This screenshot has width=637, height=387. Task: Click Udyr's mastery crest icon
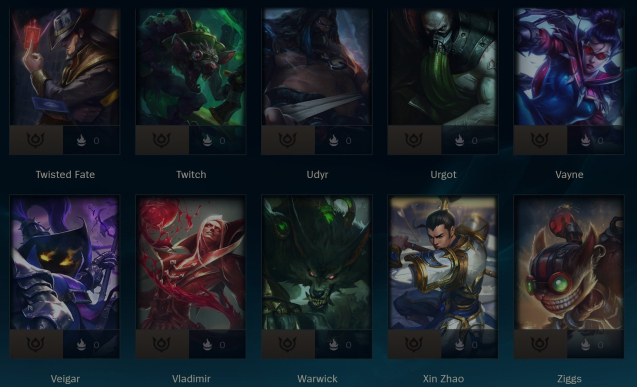pyautogui.click(x=287, y=140)
